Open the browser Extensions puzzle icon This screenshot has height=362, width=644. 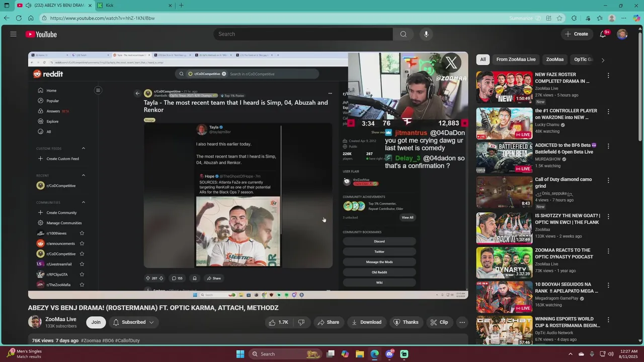(574, 18)
